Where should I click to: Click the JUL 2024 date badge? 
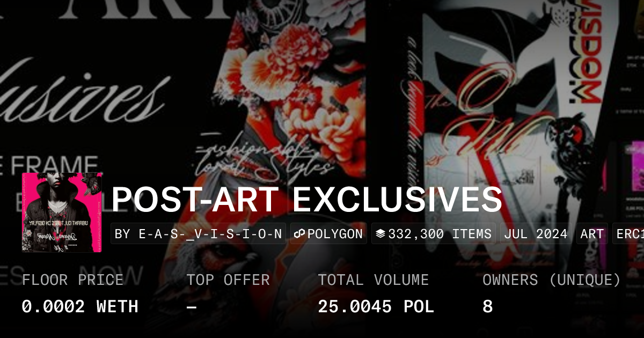point(536,234)
